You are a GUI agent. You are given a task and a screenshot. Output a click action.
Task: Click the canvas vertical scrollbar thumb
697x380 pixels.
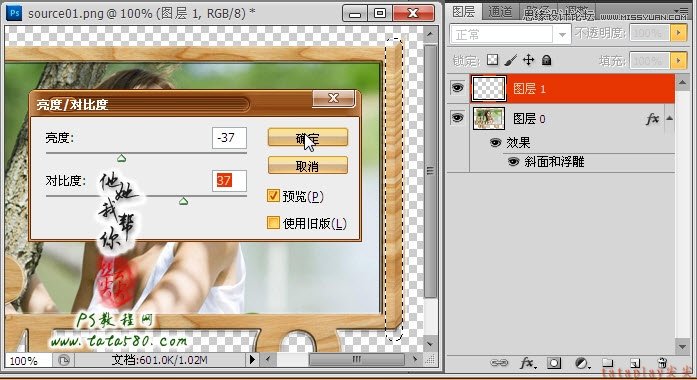point(429,171)
